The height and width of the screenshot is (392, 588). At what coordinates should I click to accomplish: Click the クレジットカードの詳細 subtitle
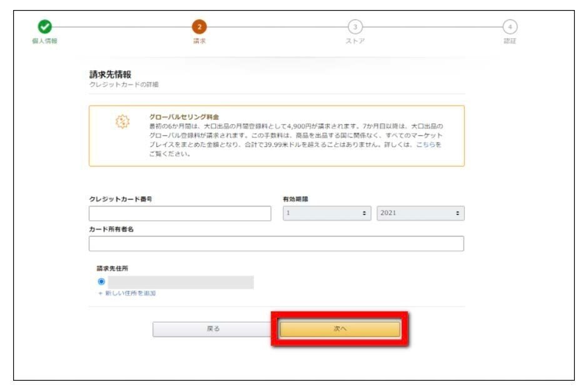(124, 84)
